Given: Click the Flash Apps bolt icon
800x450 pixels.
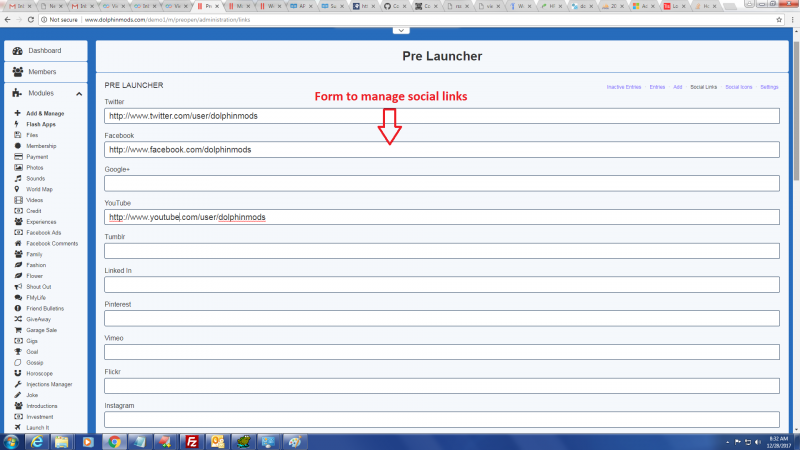Looking at the screenshot, I should 17,124.
